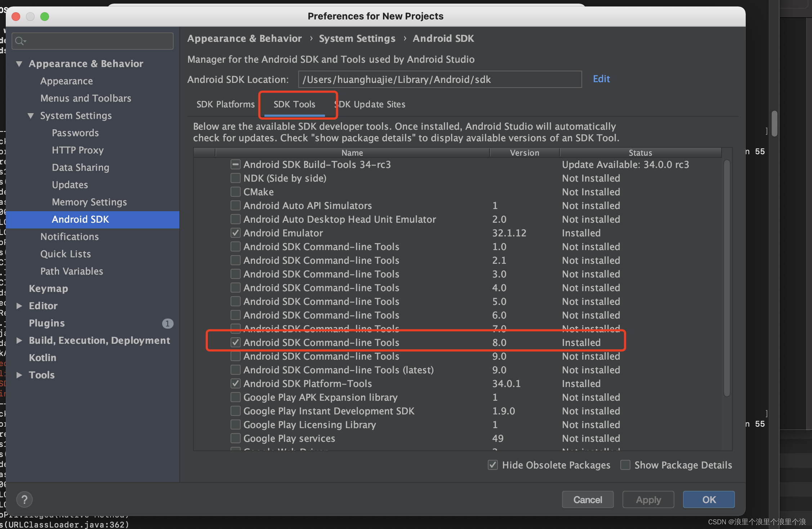Select Google Play Licensing Library row
Screen dimensions: 812x529
click(458, 425)
